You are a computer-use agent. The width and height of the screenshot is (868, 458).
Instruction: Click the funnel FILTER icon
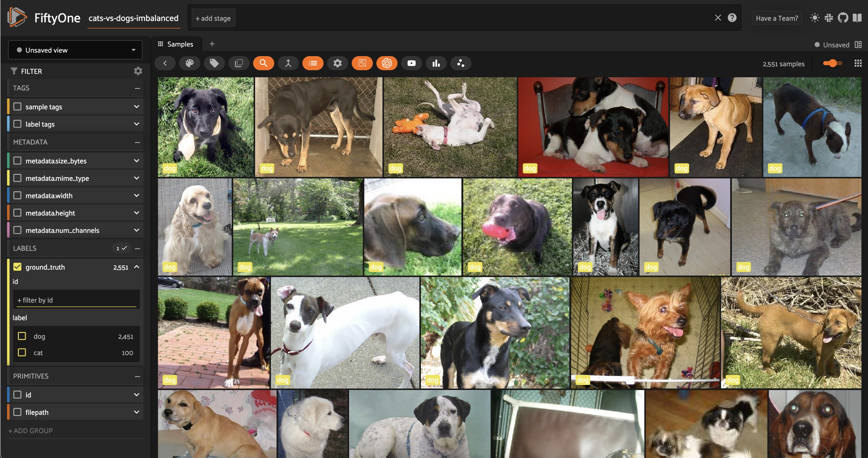click(14, 71)
